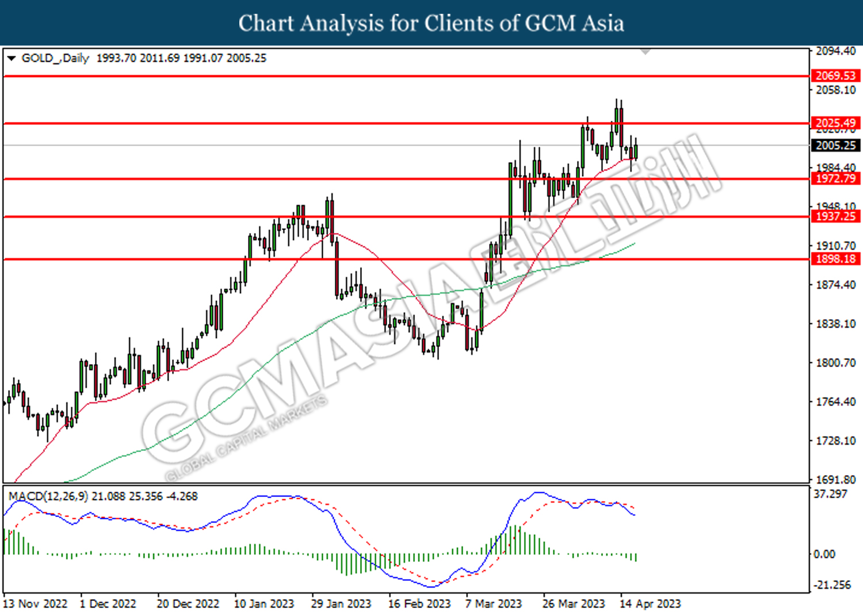This screenshot has height=616, width=863.
Task: Click the 29 Jan 2023 date label
Action: [x=341, y=604]
